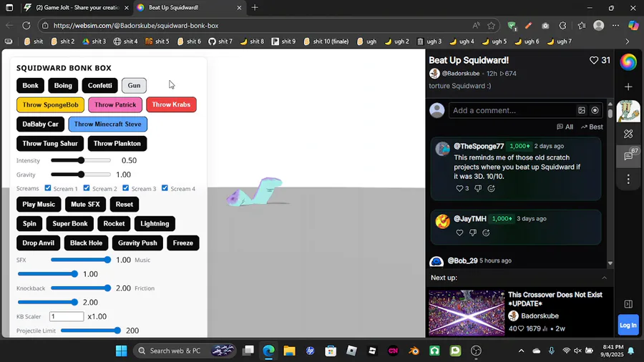Image resolution: width=644 pixels, height=362 pixels.
Task: Toggle the Freeze button
Action: pos(182,243)
